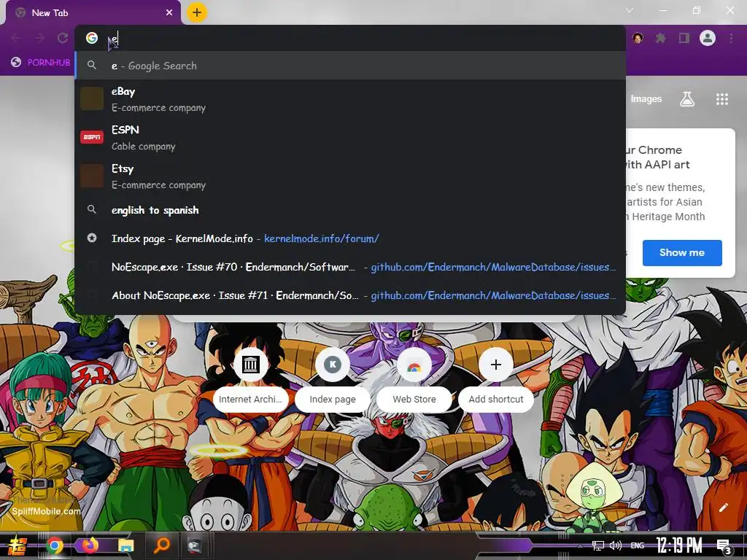Image resolution: width=747 pixels, height=560 pixels.
Task: Toggle the side panel icon
Action: coord(684,38)
